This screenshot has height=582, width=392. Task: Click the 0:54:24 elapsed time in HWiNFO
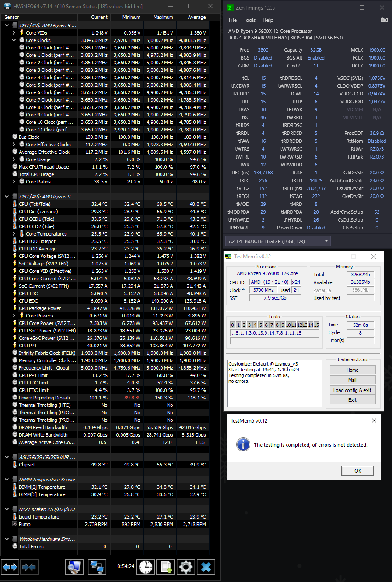(x=126, y=566)
